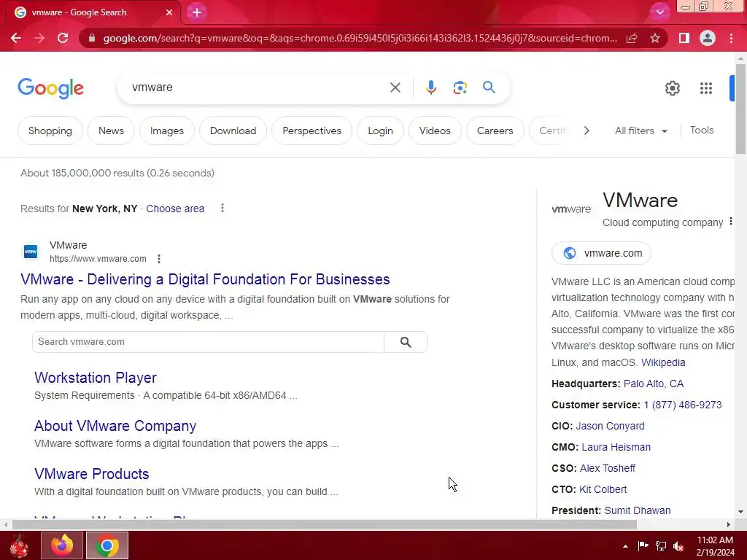Open the About VMware Company sitelink
The image size is (747, 560).
point(115,426)
